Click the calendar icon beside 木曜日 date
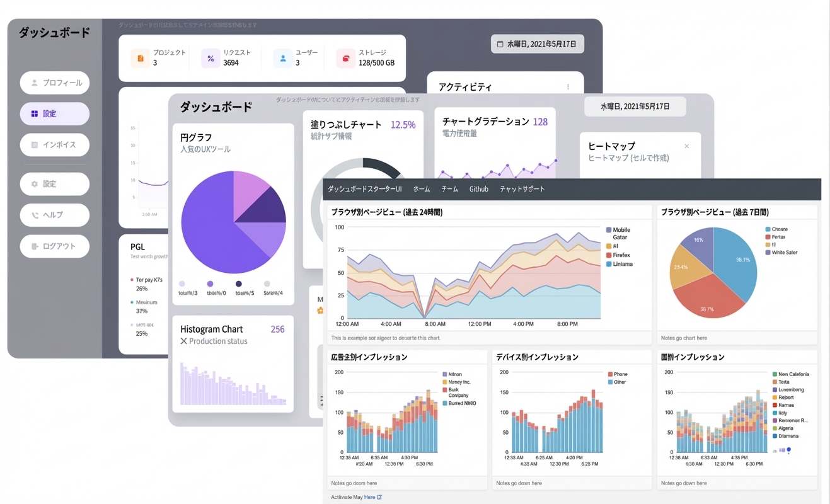The height and width of the screenshot is (504, 830). (500, 44)
